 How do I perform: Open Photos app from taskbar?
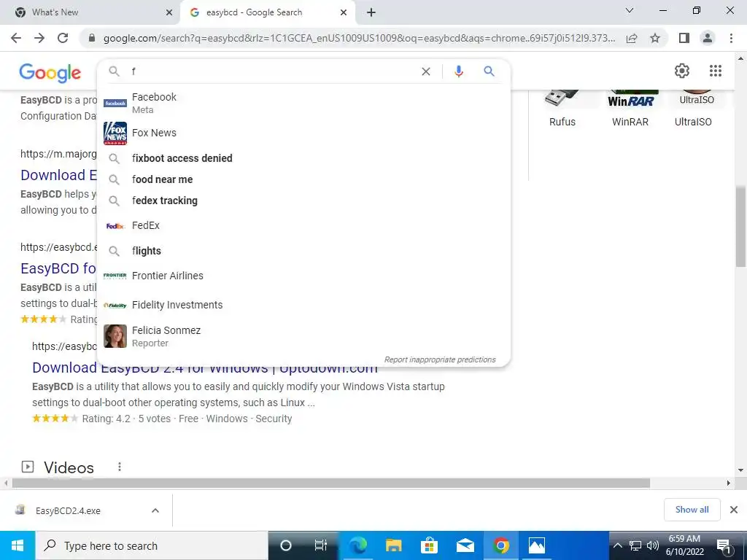[x=536, y=545]
